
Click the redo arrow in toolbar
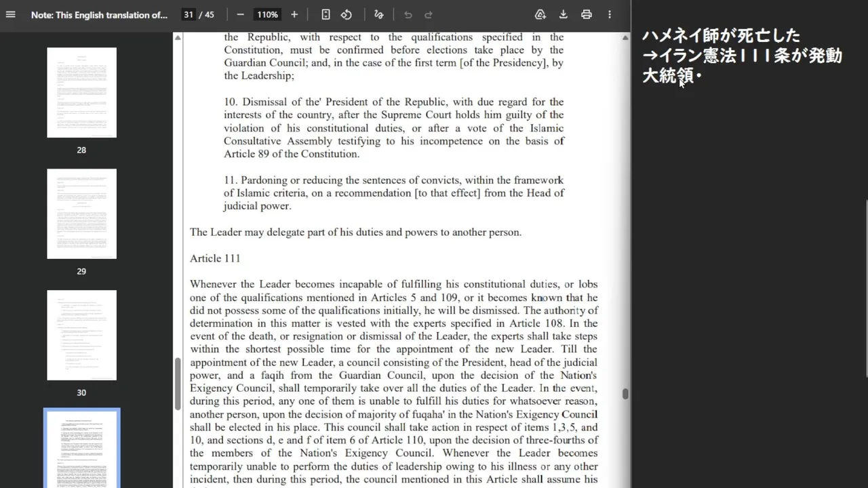pos(429,14)
